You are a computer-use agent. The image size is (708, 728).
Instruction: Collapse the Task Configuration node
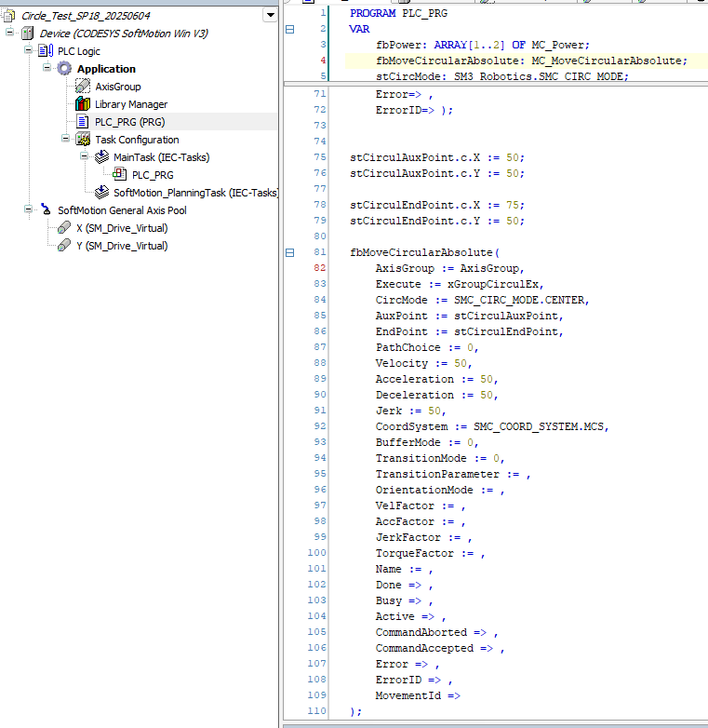click(65, 139)
